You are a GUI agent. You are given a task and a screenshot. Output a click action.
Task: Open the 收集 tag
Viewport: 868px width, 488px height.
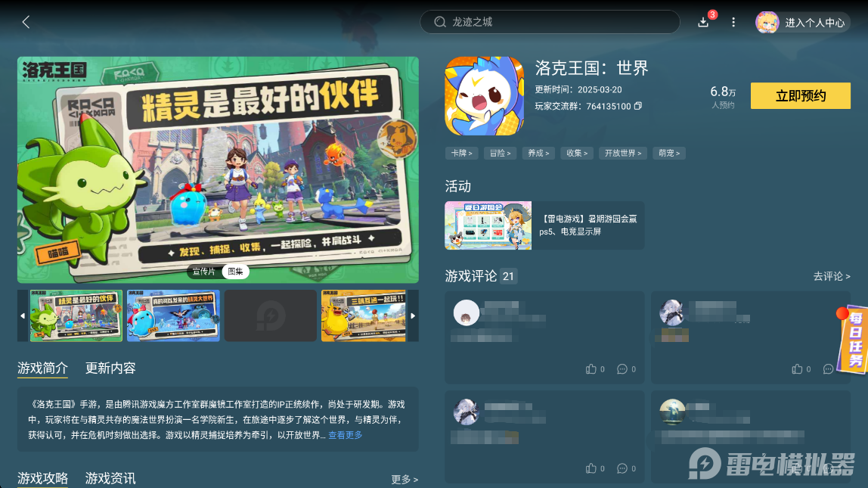pos(577,154)
